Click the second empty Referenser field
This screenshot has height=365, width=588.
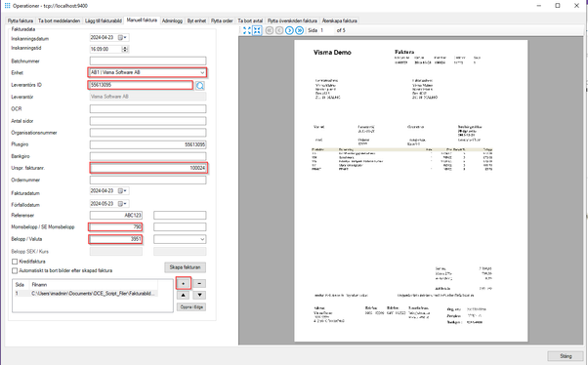click(180, 215)
